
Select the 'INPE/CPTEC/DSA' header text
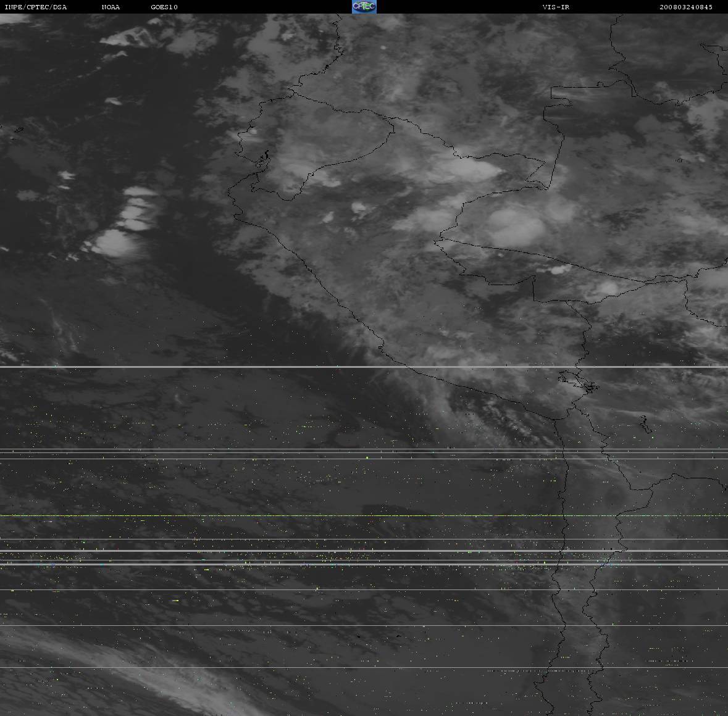tap(35, 7)
